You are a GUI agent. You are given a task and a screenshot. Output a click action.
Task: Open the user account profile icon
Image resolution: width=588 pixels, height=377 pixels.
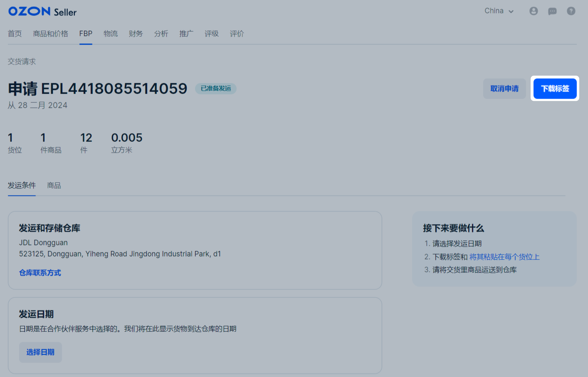click(x=533, y=11)
